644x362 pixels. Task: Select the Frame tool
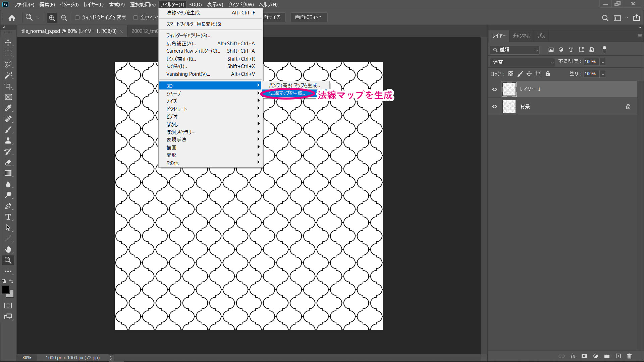[8, 97]
